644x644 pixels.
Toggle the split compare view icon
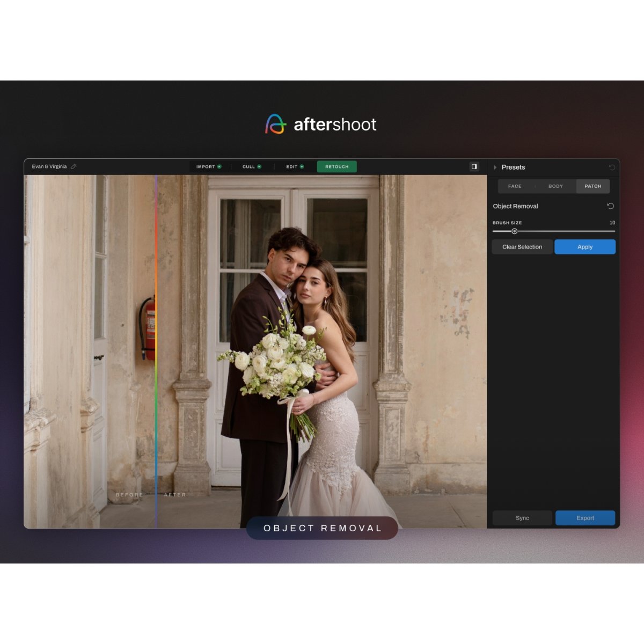coord(474,166)
